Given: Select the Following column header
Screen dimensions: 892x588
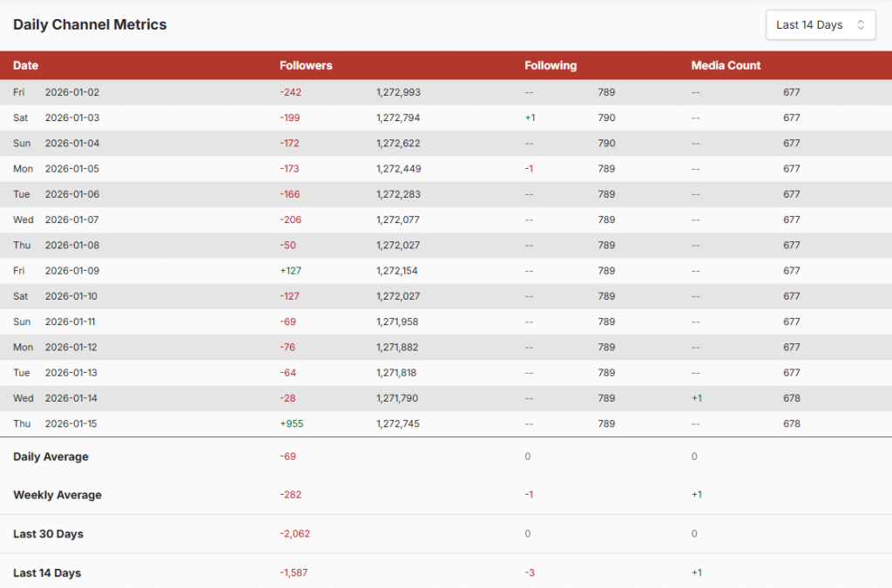Looking at the screenshot, I should pos(550,65).
